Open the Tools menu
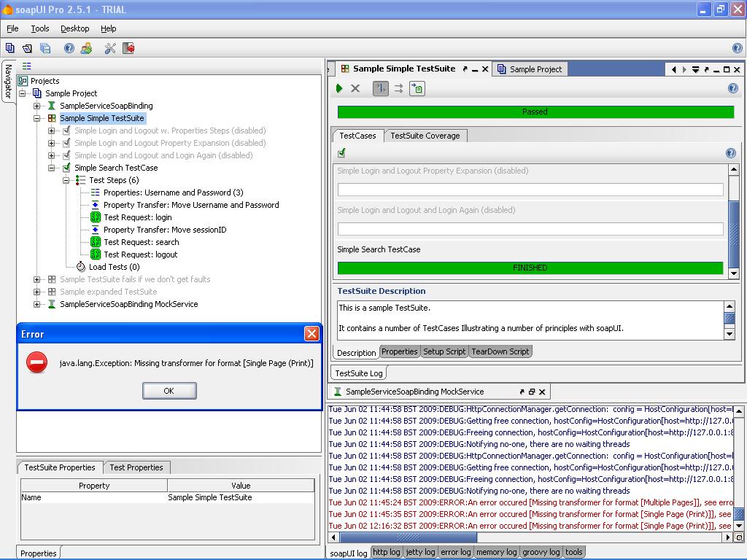Viewport: 747px width, 560px height. point(39,28)
